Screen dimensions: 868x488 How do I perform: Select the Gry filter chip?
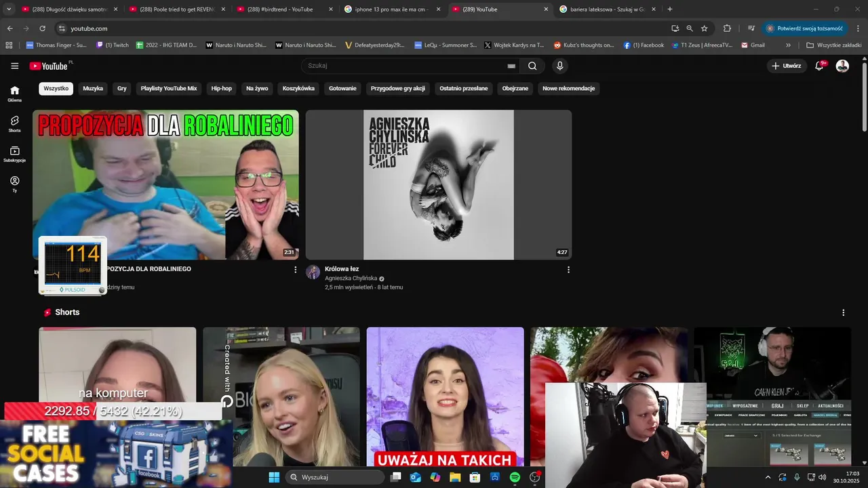click(x=122, y=88)
